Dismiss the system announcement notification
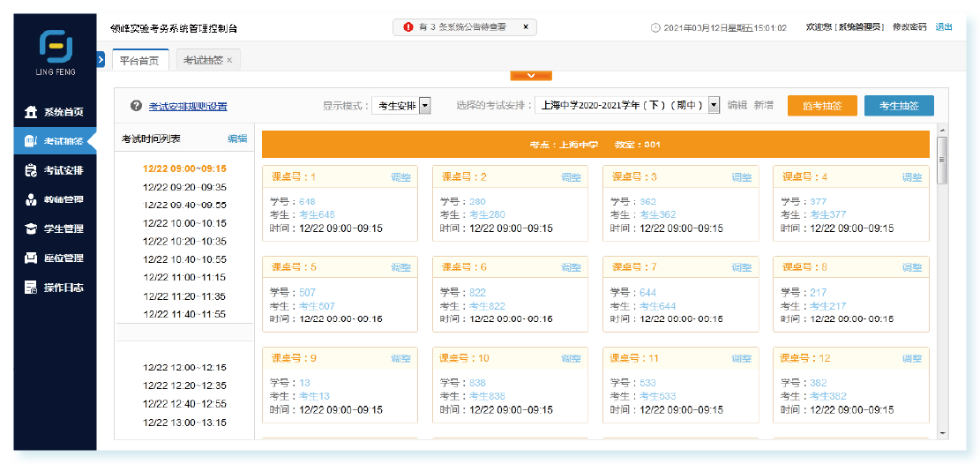This screenshot has height=464, width=980. click(526, 27)
